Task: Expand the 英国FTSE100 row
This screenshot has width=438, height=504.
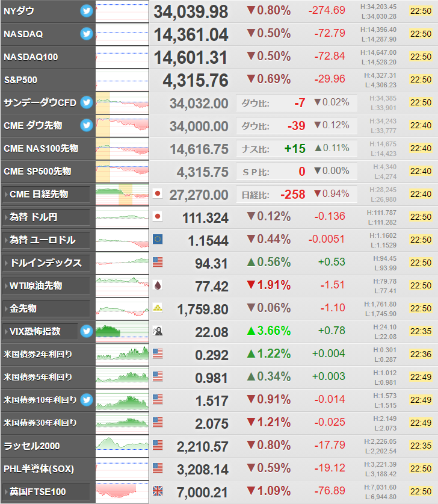Action: point(46,491)
